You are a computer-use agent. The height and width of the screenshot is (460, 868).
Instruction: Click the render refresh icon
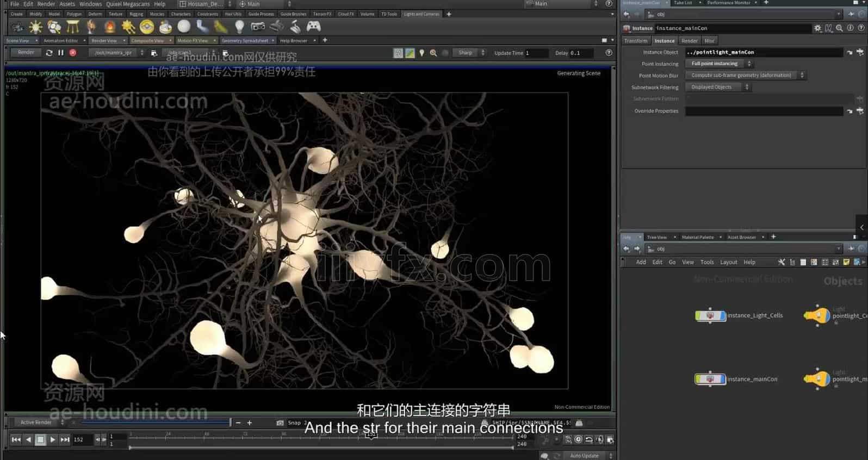coord(49,53)
